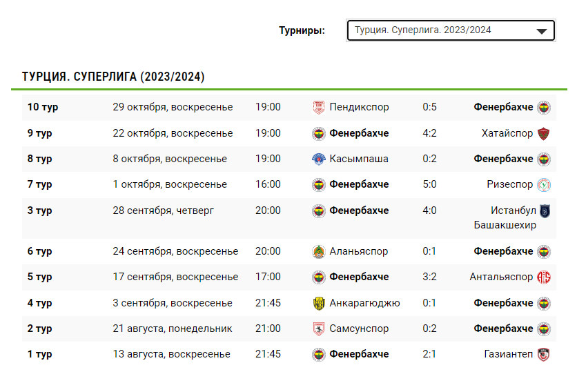Open the 4:2 match score link
Viewport: 577px width, 392px height.
click(429, 133)
